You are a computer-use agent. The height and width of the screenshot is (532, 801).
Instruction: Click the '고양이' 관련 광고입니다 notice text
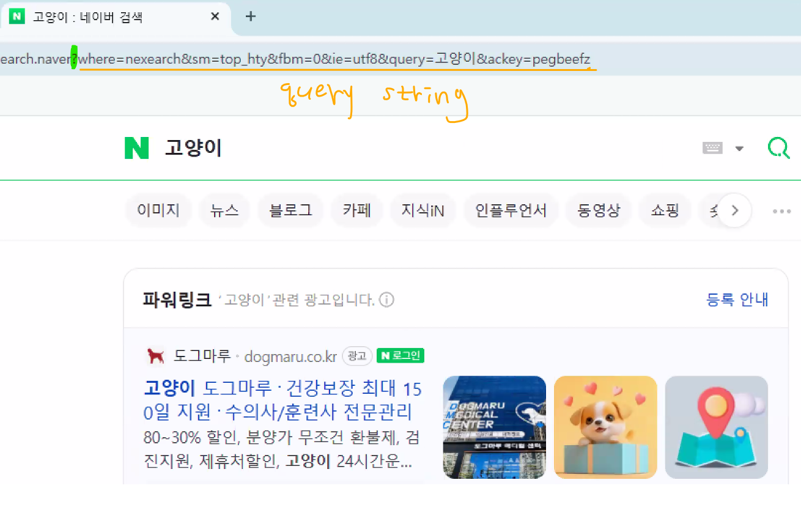pyautogui.click(x=297, y=300)
